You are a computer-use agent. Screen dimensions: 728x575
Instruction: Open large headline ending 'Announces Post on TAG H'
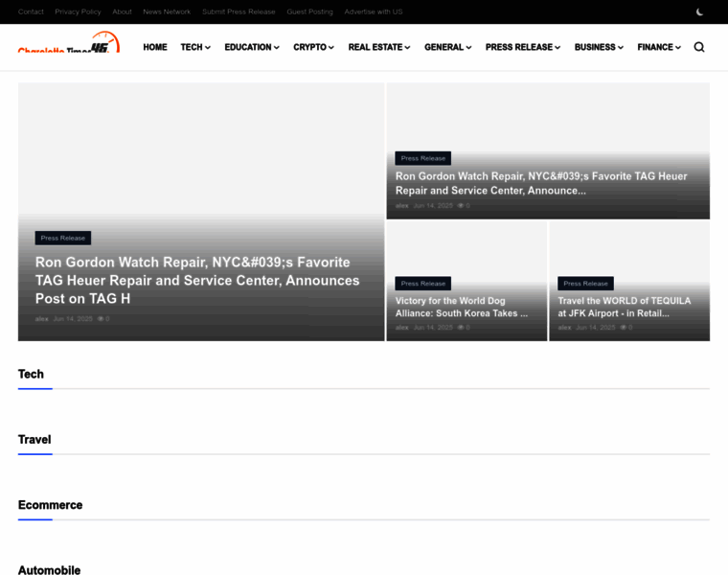197,281
